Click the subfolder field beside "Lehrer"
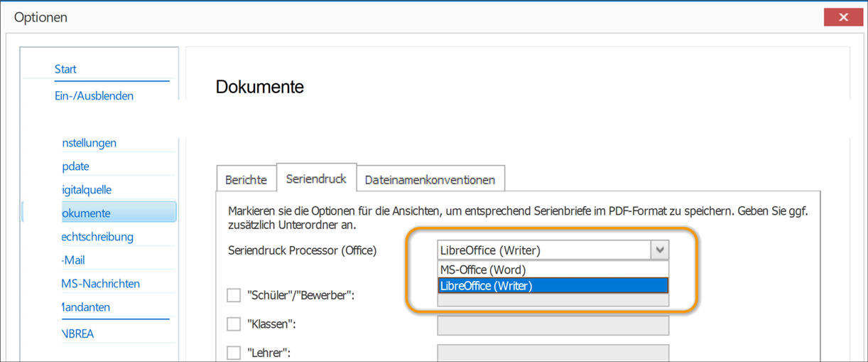The width and height of the screenshot is (868, 362). tap(553, 353)
